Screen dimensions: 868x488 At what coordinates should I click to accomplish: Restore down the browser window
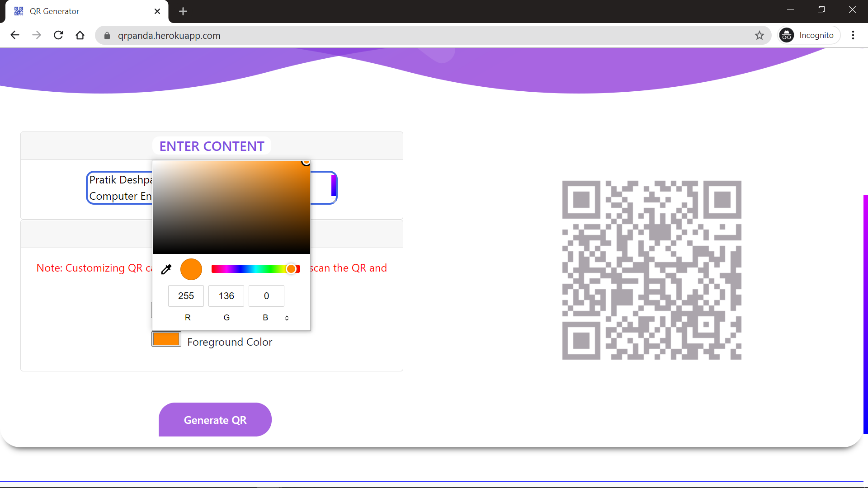point(821,9)
